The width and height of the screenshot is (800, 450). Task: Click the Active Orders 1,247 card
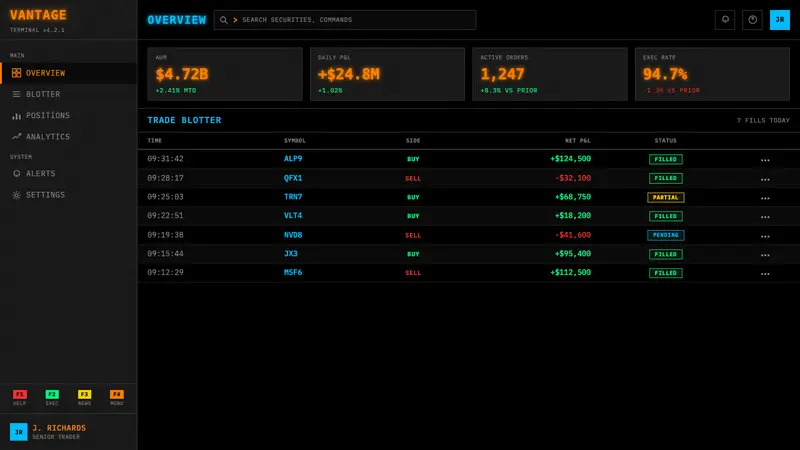coord(549,74)
